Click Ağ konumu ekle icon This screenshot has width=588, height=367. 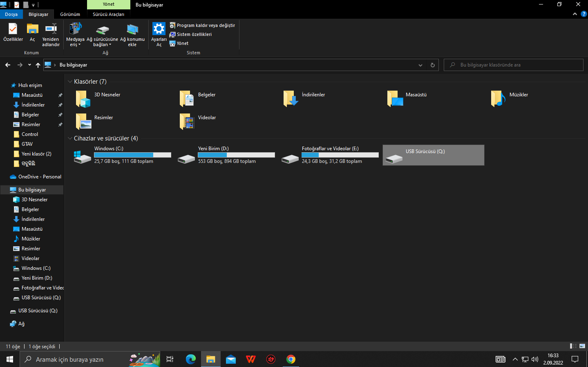coord(132,35)
